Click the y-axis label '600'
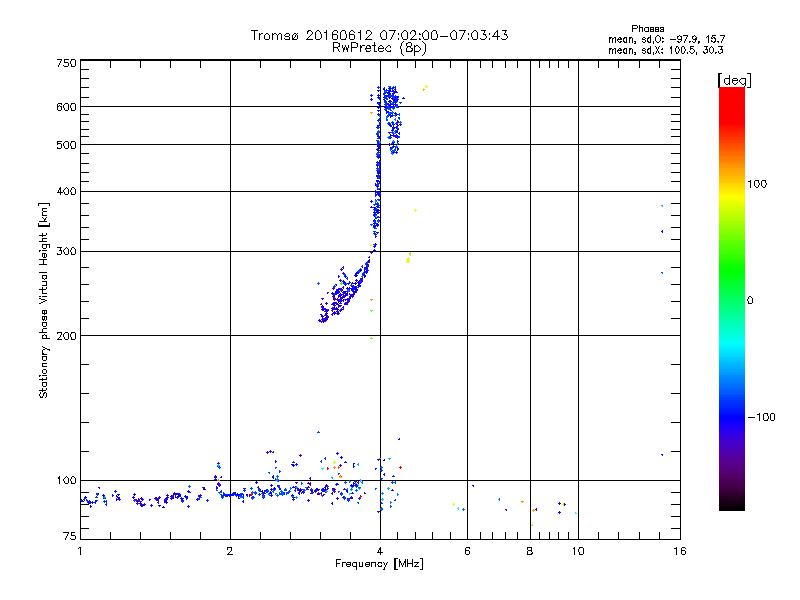Image resolution: width=800 pixels, height=600 pixels. [x=66, y=107]
